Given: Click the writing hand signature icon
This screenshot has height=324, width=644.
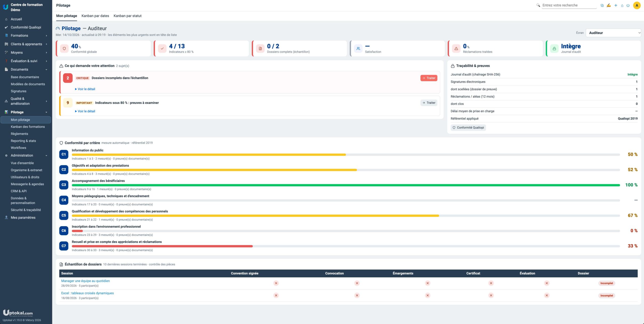Looking at the screenshot, I should pyautogui.click(x=609, y=5).
